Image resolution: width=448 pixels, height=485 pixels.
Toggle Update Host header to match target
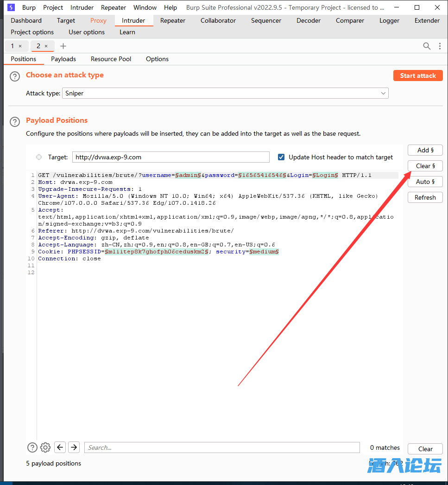(x=281, y=157)
